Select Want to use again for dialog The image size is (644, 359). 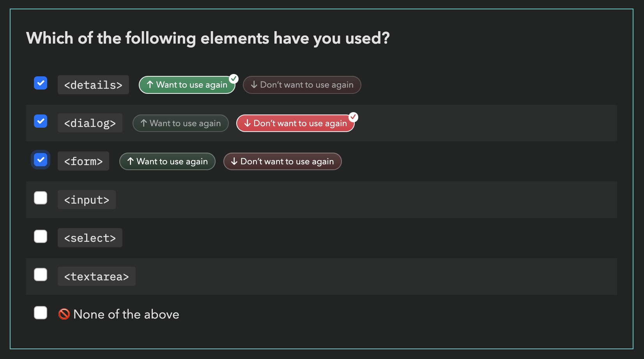[180, 123]
